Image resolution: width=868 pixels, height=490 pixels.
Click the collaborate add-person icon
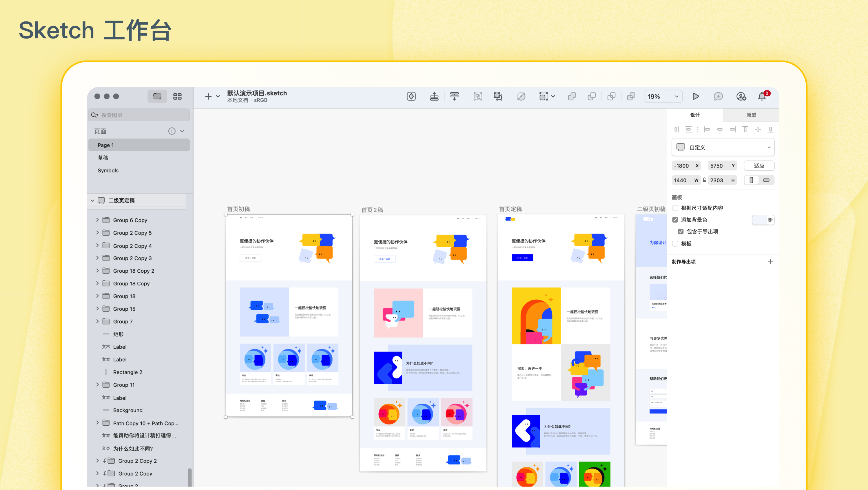[741, 96]
